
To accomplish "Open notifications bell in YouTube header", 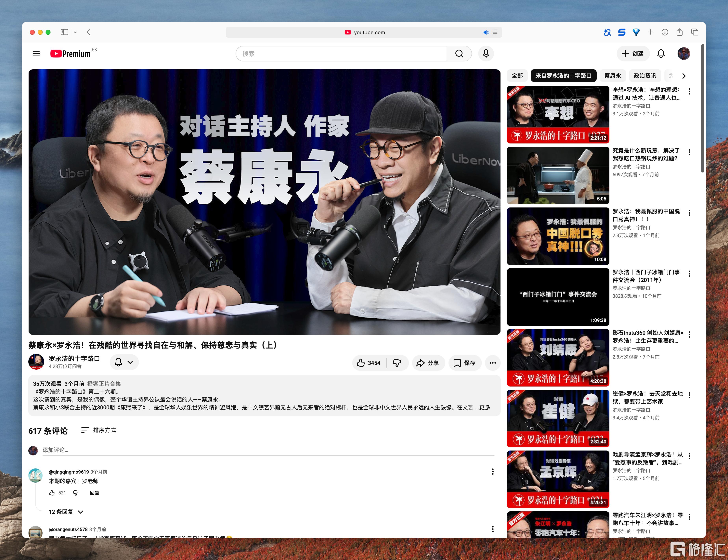I will tap(661, 54).
